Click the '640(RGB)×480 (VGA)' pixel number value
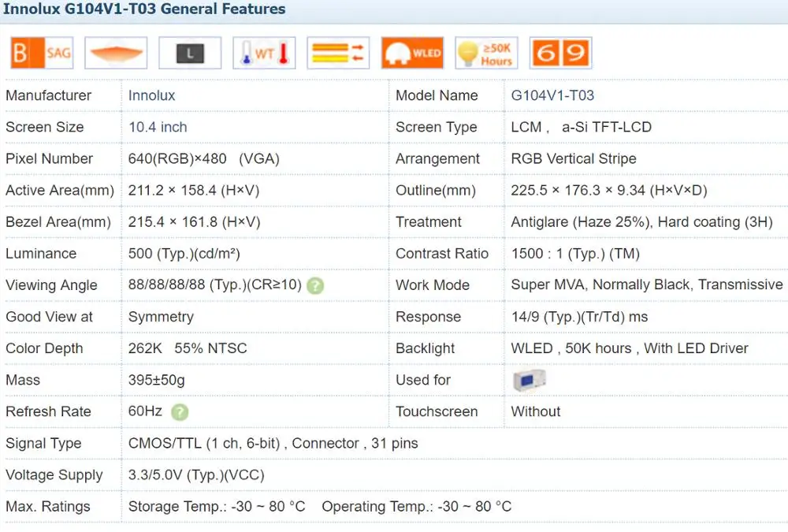This screenshot has height=532, width=788. [x=203, y=159]
